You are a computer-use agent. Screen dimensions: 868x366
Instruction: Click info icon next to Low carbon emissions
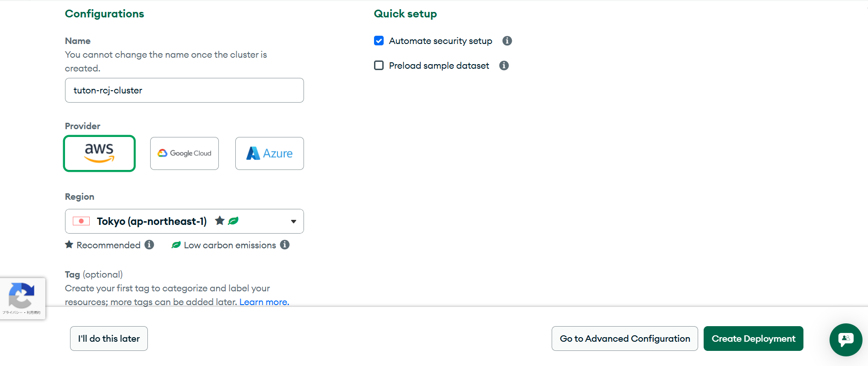pos(285,245)
